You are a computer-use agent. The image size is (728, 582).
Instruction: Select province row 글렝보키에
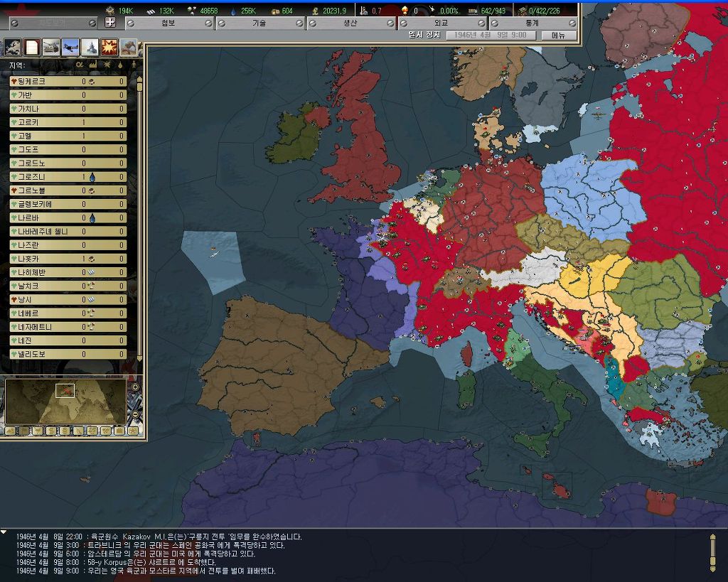click(68, 204)
